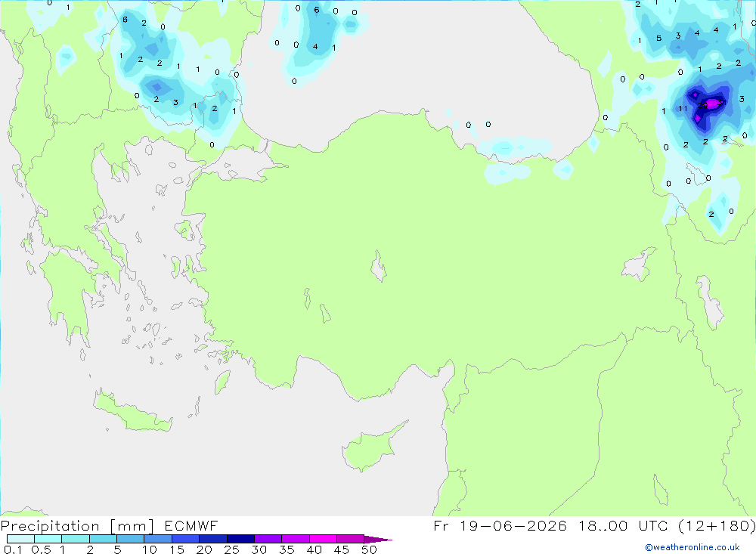756x554 pixels.
Task: Choose the 30–35 mm purple legend swatch
Action: pos(268,539)
